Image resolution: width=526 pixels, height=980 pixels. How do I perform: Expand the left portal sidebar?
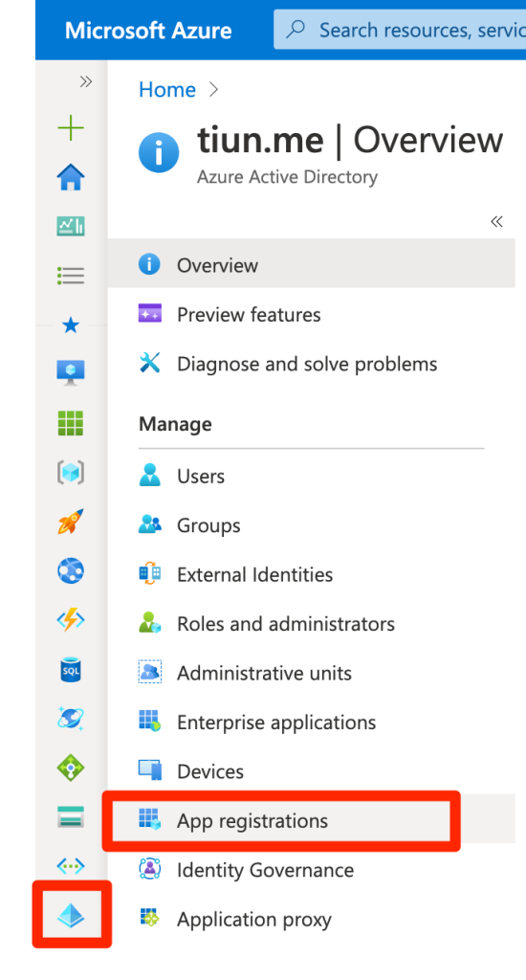pyautogui.click(x=85, y=81)
